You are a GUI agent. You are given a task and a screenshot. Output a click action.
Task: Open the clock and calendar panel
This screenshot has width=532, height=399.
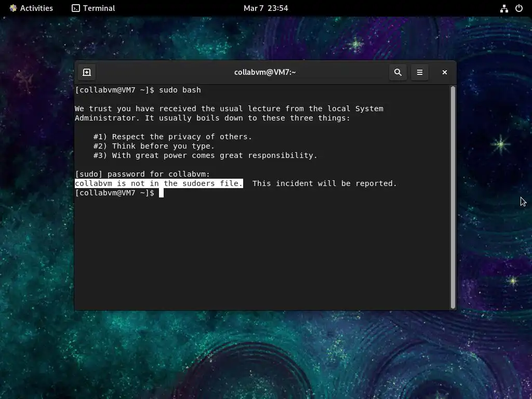click(x=265, y=8)
